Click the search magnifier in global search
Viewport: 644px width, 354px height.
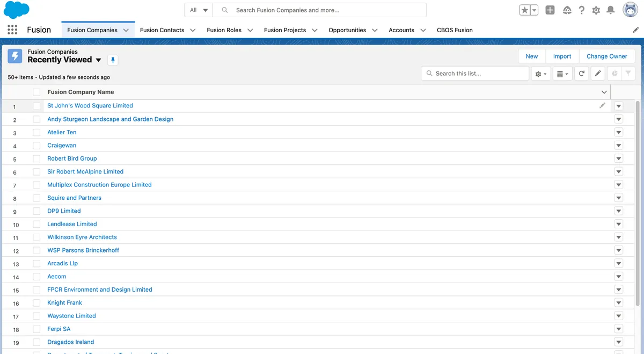(225, 10)
